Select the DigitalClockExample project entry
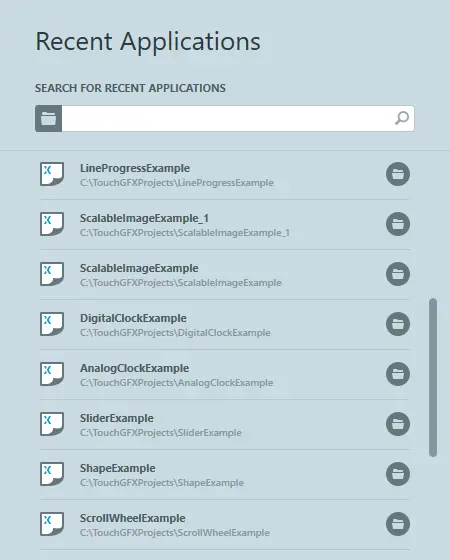Screen dimensions: 450x560 point(225,325)
